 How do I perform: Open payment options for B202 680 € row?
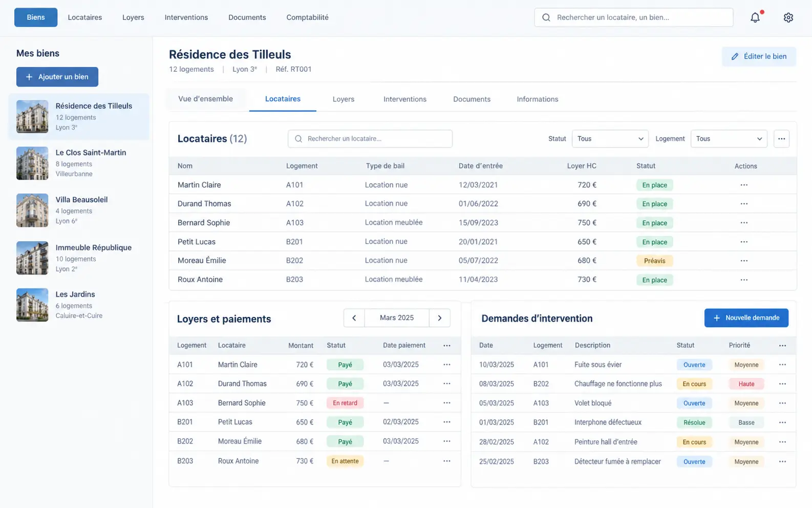447,441
